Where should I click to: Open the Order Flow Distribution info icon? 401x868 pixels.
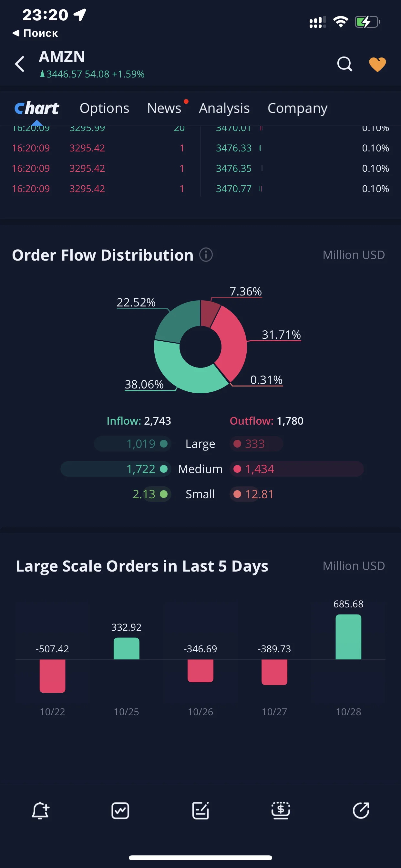pos(206,255)
